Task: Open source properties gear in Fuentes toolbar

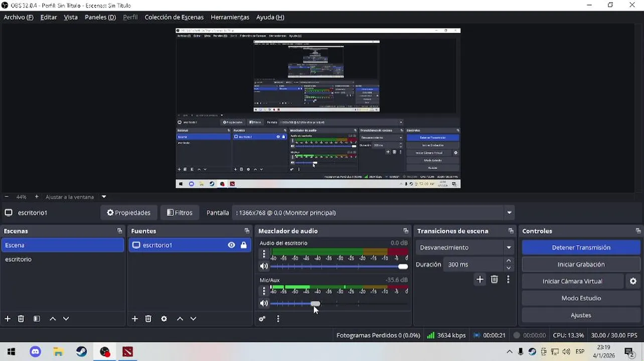Action: tap(164, 319)
